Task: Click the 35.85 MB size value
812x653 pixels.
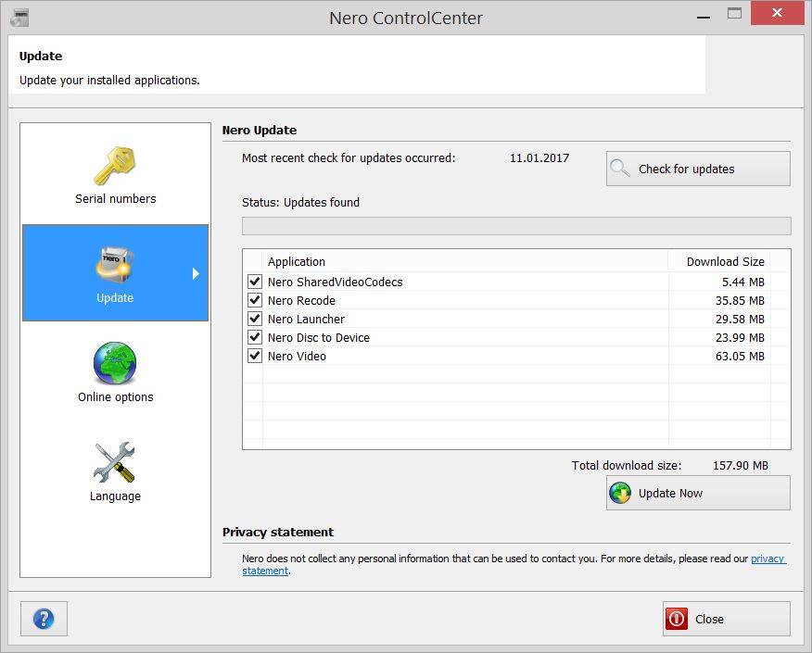Action: pos(740,301)
